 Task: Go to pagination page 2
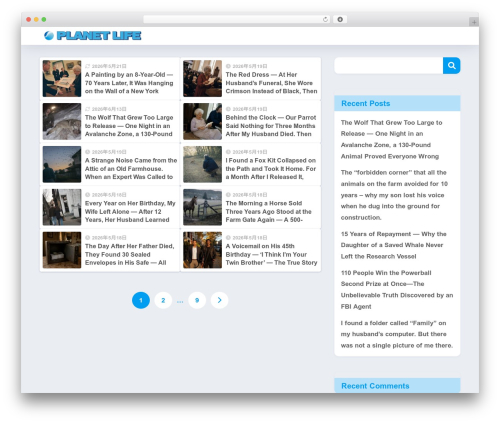click(163, 300)
